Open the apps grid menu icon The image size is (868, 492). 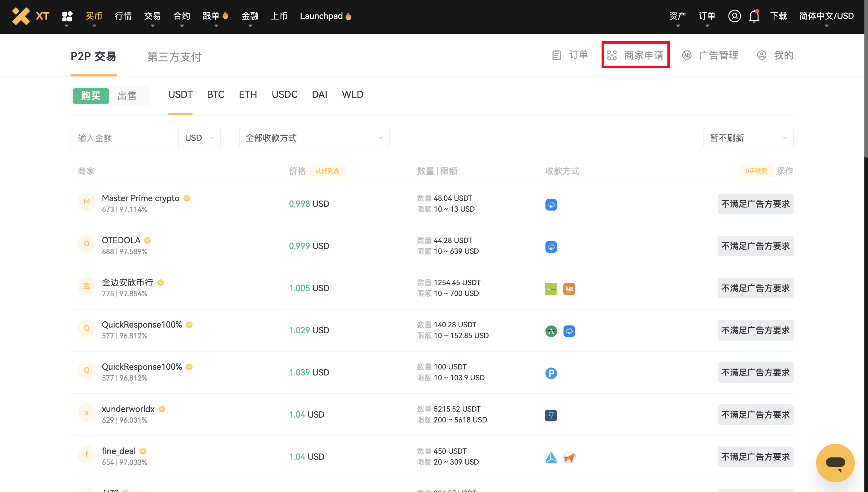(x=67, y=16)
